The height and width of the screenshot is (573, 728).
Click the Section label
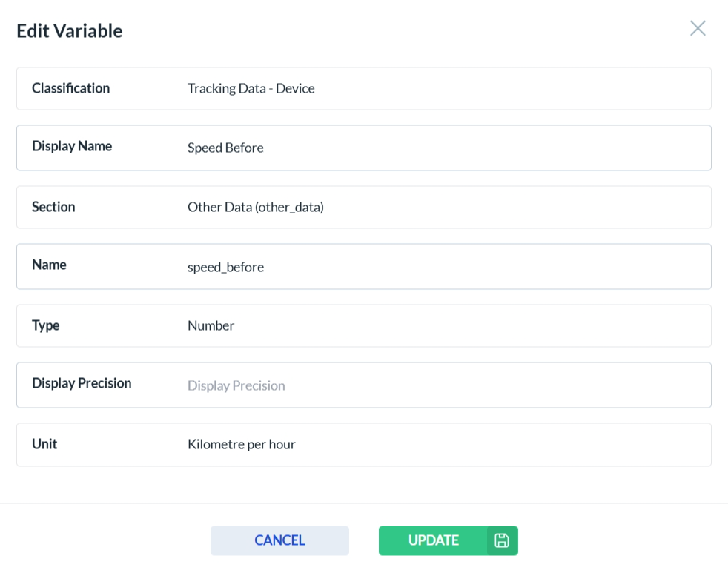[x=53, y=207]
